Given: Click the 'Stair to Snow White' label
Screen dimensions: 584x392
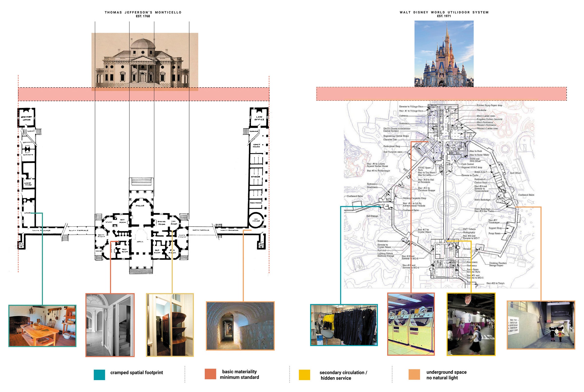Looking at the screenshot, I should pyautogui.click(x=479, y=155).
